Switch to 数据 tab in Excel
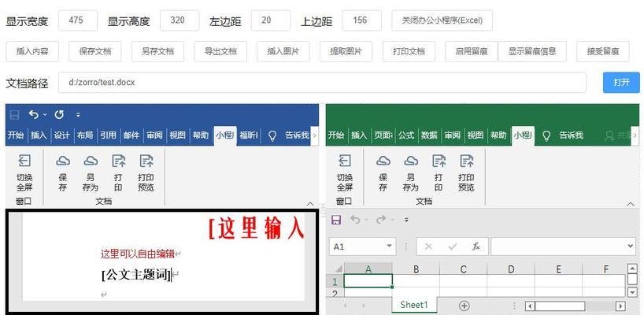This screenshot has width=644, height=315. pos(429,135)
